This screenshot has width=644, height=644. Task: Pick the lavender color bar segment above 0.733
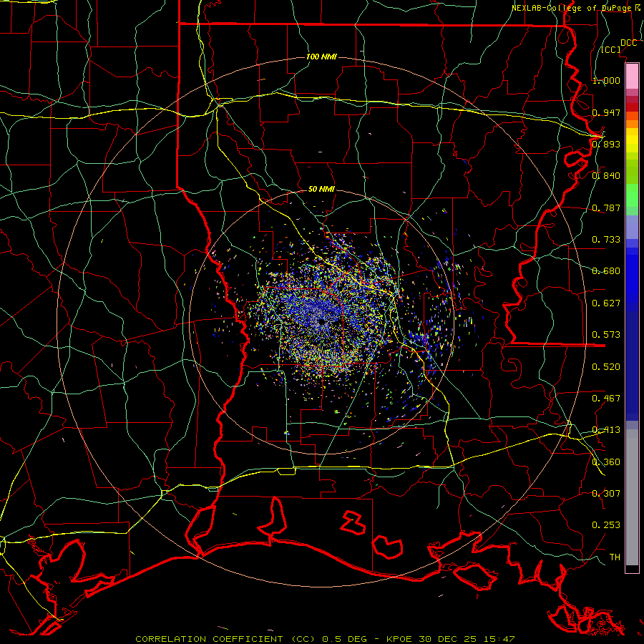(x=632, y=228)
